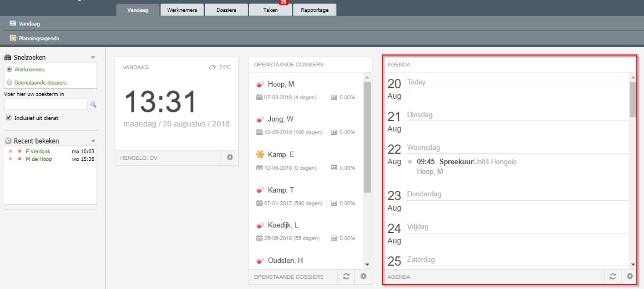Click the red notification badge on Taken

[x=283, y=2]
